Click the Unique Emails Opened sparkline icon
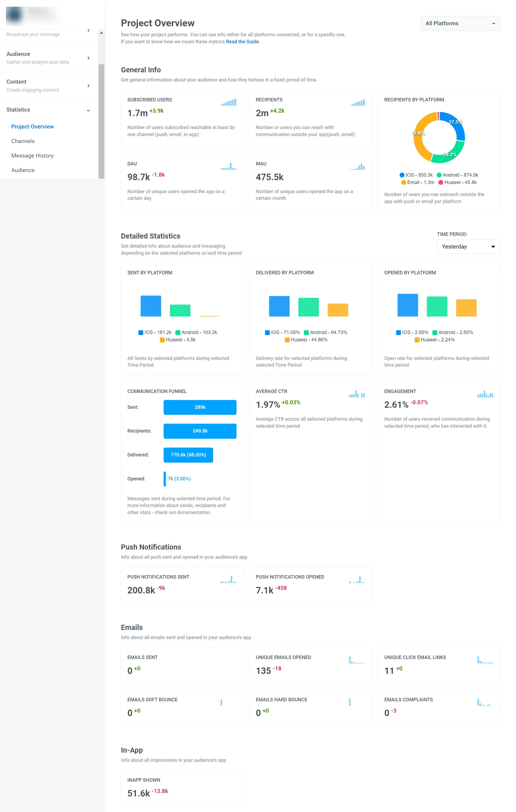Screen dimensions: 516x812 pyautogui.click(x=357, y=660)
